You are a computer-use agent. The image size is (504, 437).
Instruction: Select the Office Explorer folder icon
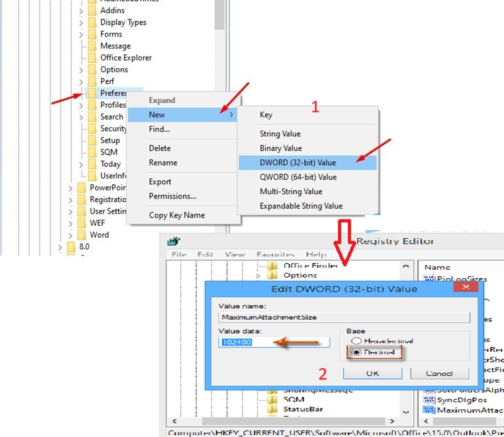pos(92,58)
